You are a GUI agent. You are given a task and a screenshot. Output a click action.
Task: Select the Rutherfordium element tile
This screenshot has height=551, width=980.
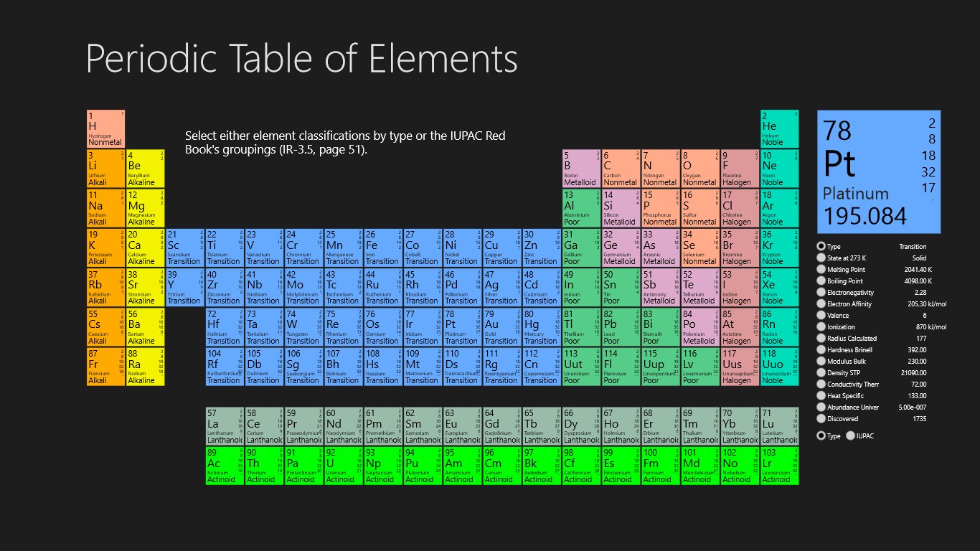[225, 367]
